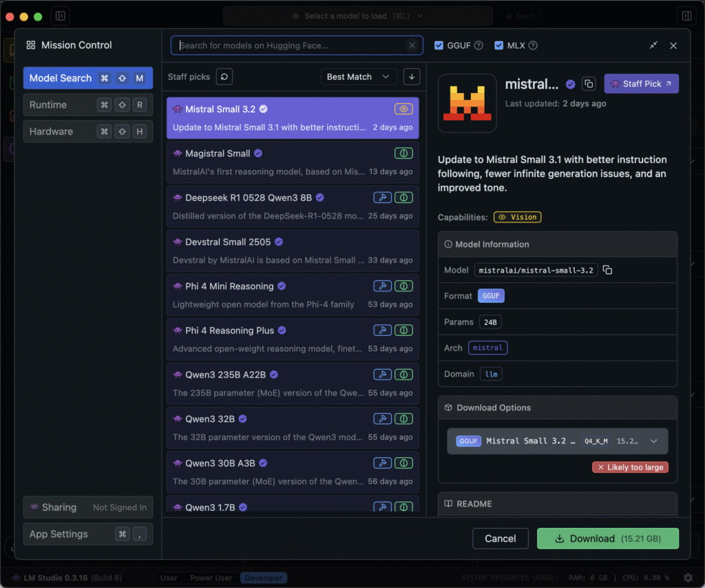705x588 pixels.
Task: Click tool-use icon on Phi 4 Mini Reasoning
Action: (x=382, y=286)
